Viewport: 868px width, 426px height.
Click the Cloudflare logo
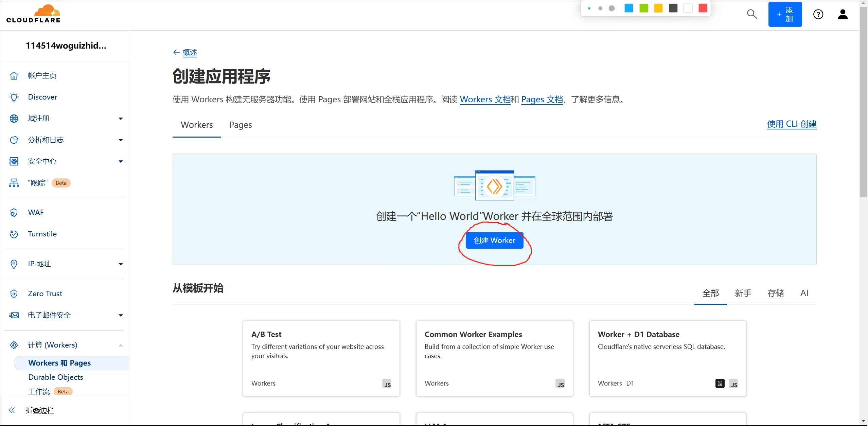click(33, 14)
